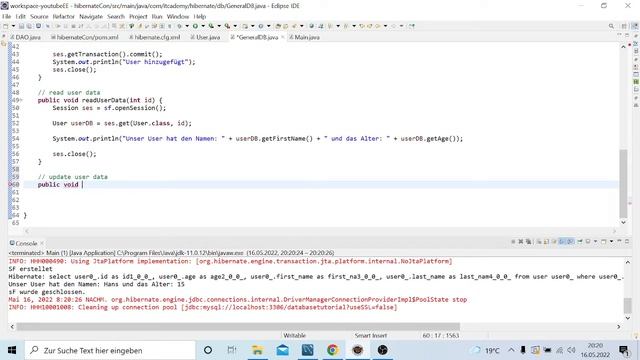Open the Coverage dropdown arrow
Screen dimensions: 640x360
coord(219,26)
